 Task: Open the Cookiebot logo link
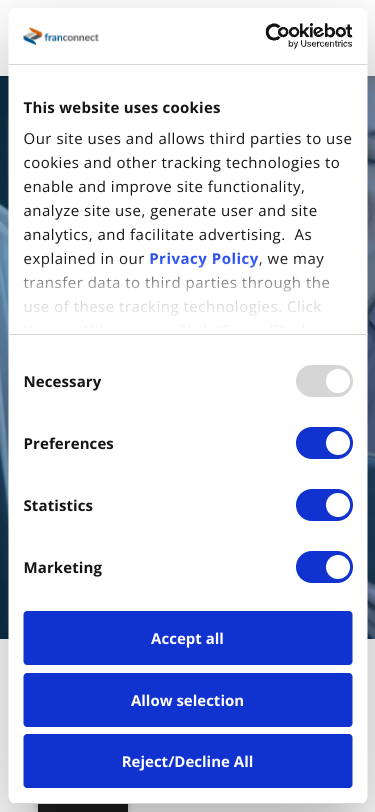pyautogui.click(x=309, y=35)
